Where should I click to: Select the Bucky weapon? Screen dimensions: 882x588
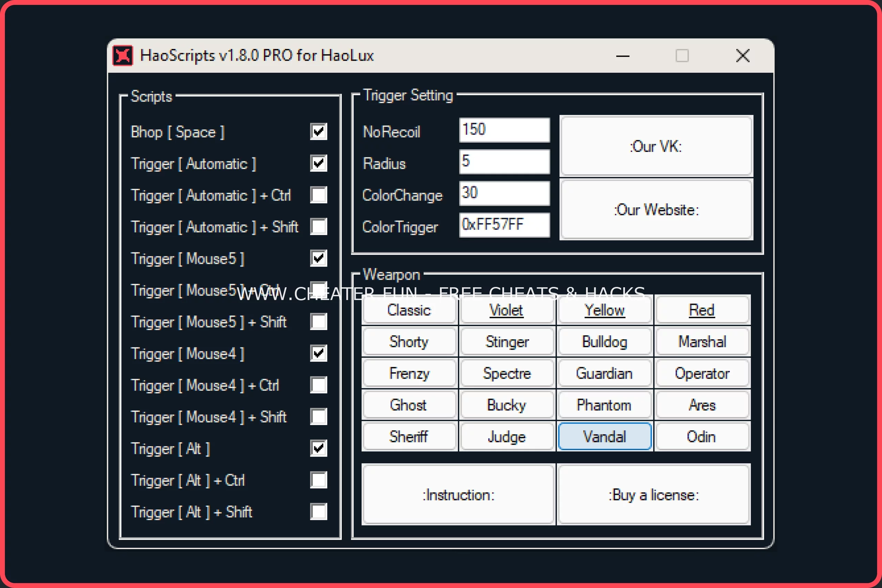[x=507, y=405]
